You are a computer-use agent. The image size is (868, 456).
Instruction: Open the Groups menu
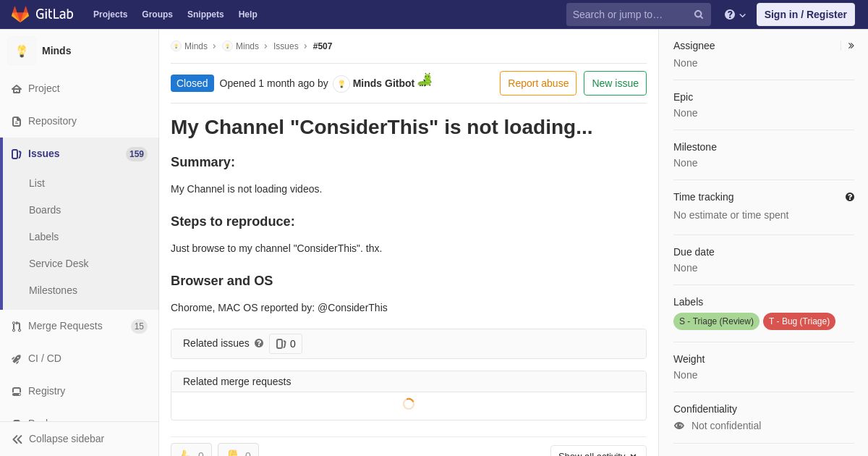(157, 14)
